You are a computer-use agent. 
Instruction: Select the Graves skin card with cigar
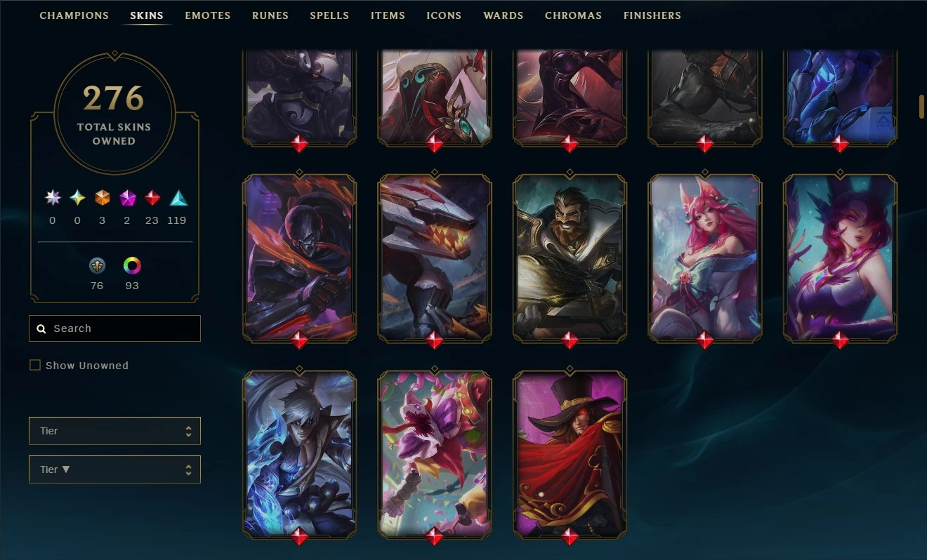point(570,258)
